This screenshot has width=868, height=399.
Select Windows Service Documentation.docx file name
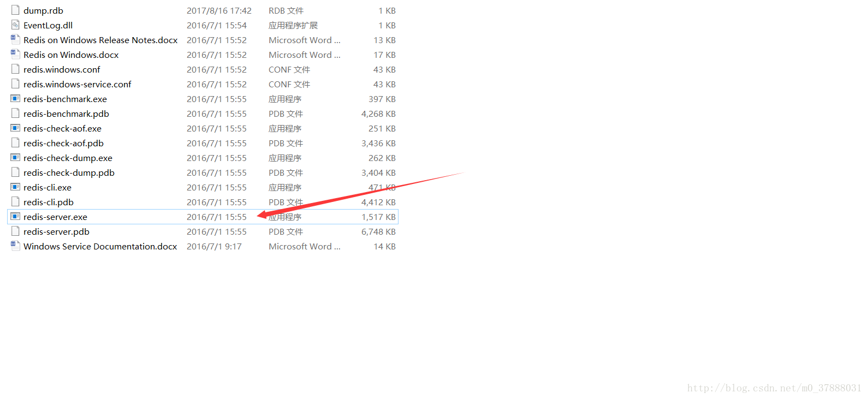(100, 247)
